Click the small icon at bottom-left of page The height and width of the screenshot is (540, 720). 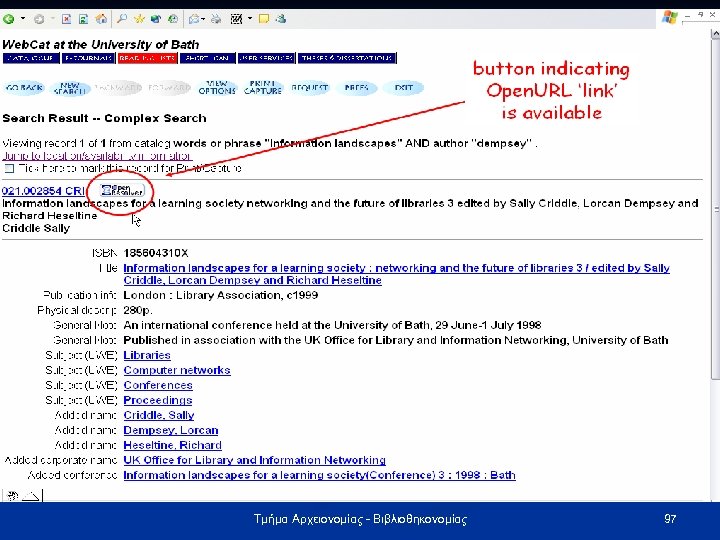[12, 496]
